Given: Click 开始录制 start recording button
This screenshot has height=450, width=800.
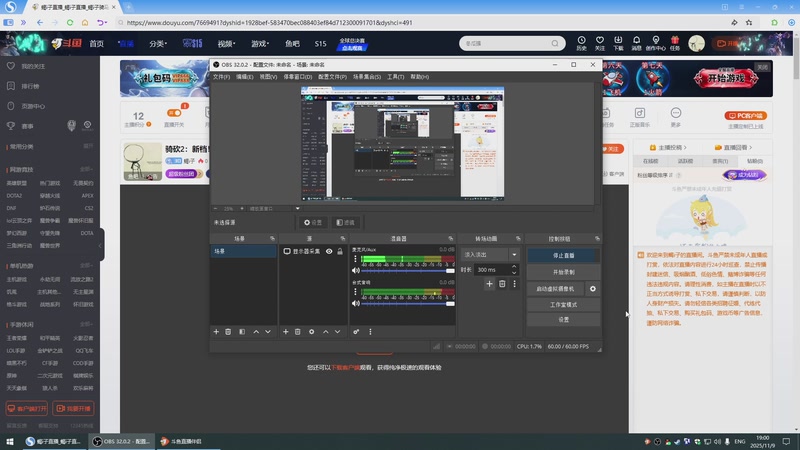Looking at the screenshot, I should coord(563,272).
